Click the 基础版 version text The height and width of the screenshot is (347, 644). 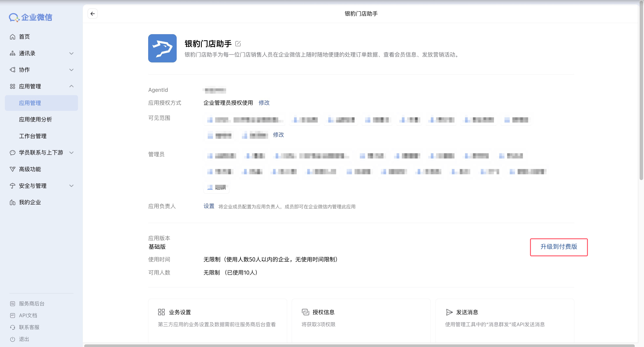point(157,247)
